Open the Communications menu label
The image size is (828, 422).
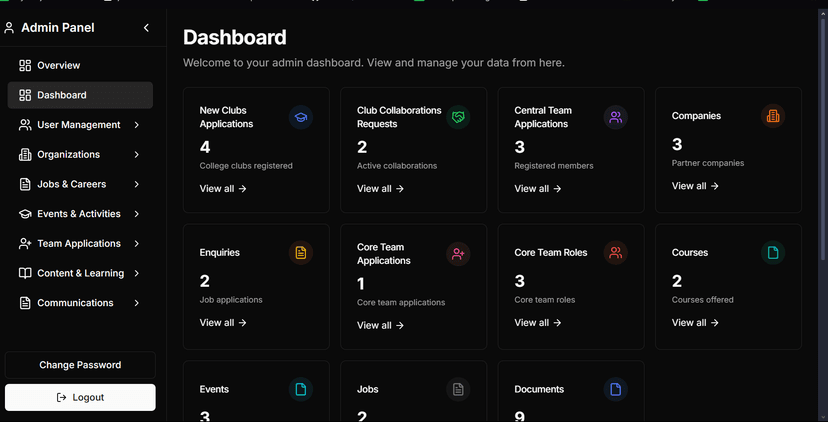click(76, 303)
